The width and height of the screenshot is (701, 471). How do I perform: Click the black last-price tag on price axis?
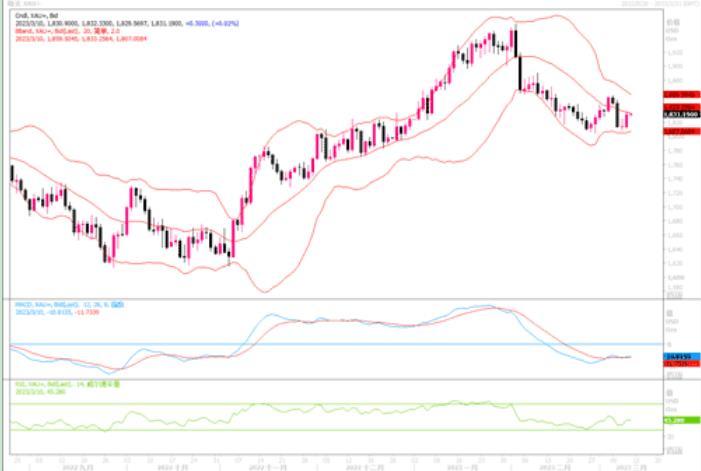681,115
